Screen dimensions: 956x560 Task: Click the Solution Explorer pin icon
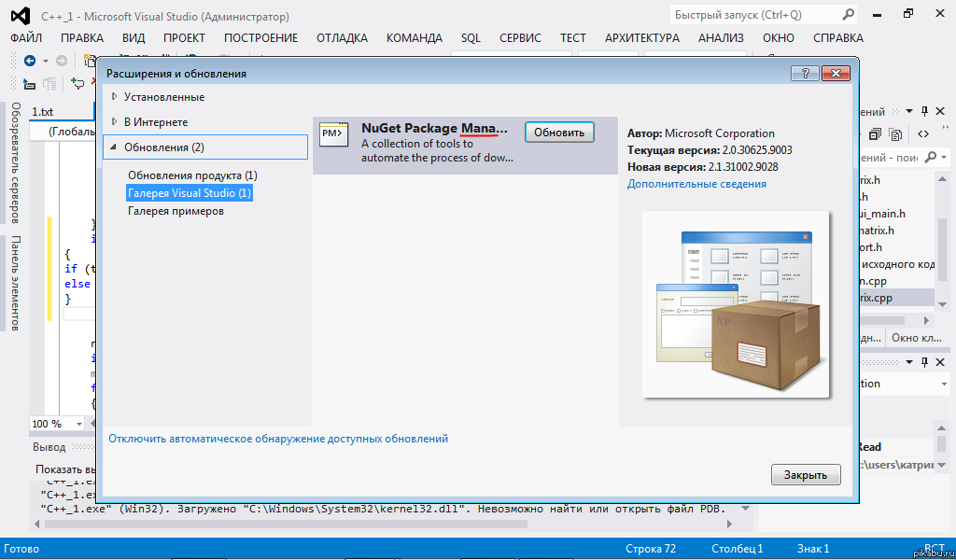click(x=924, y=111)
